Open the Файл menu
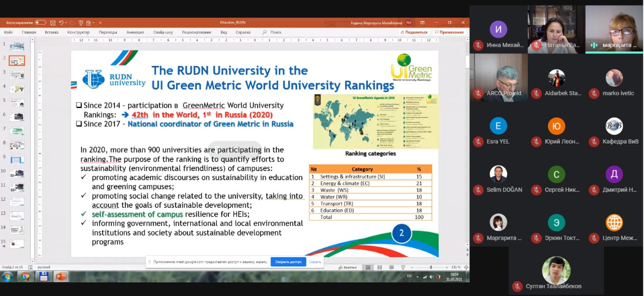The height and width of the screenshot is (296, 644). coord(8,32)
